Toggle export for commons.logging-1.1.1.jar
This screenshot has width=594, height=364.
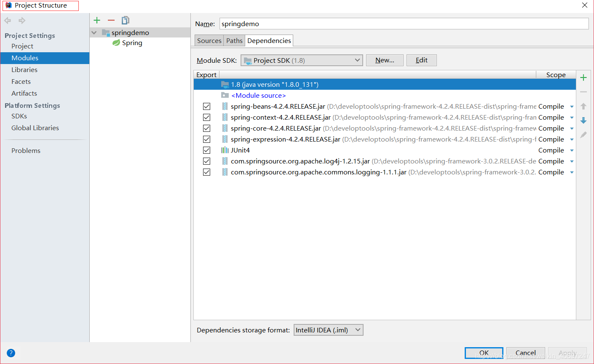pyautogui.click(x=206, y=172)
